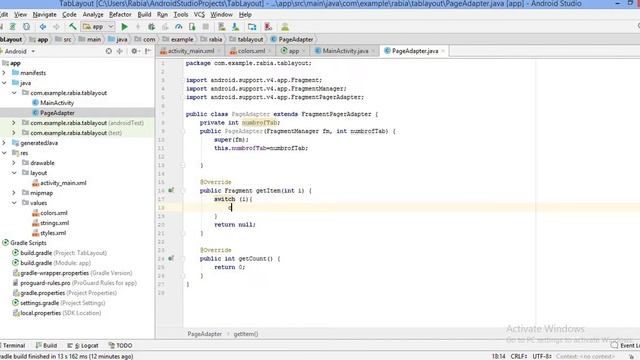The image size is (640, 360).
Task: Open the View menu
Action: pyautogui.click(x=20, y=15)
